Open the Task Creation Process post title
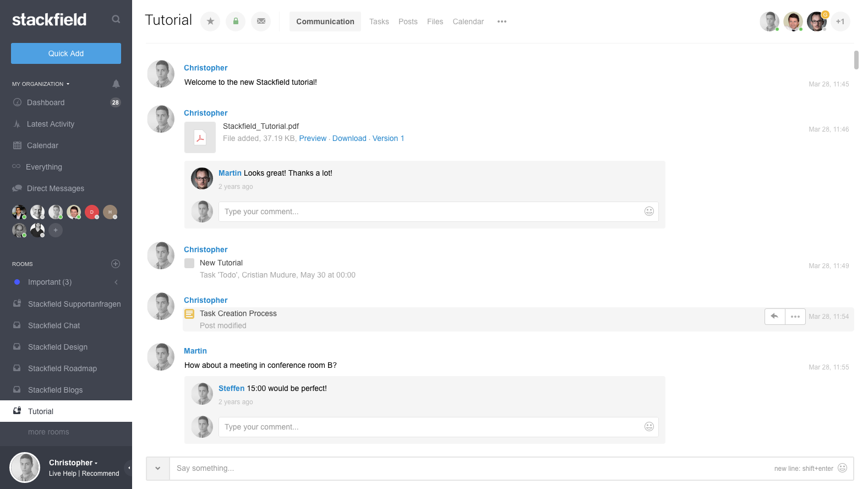This screenshot has width=868, height=489. (x=238, y=313)
